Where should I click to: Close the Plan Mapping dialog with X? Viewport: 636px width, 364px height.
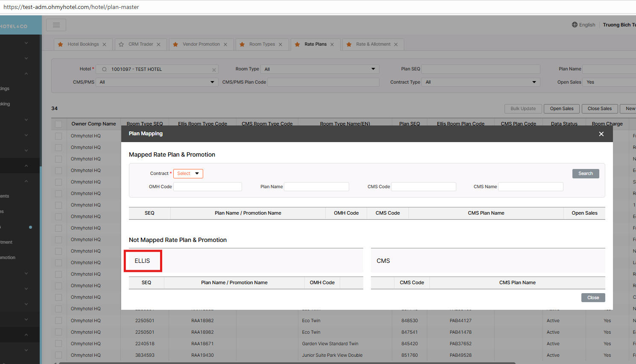click(601, 134)
